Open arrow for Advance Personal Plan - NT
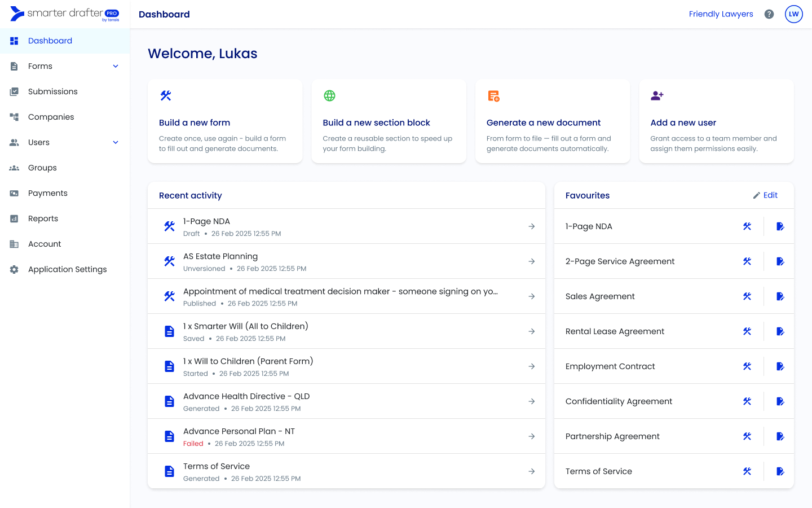Viewport: 812px width, 508px height. point(531,436)
